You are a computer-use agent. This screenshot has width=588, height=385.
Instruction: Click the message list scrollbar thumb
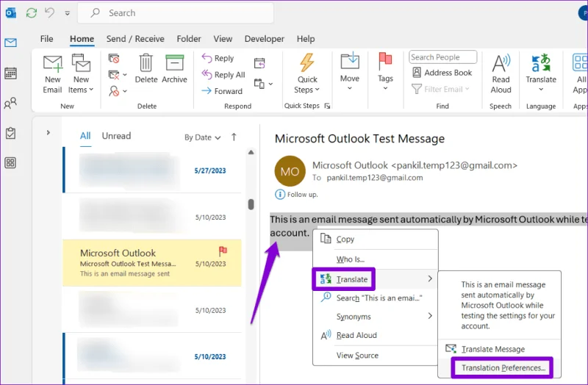(x=251, y=204)
